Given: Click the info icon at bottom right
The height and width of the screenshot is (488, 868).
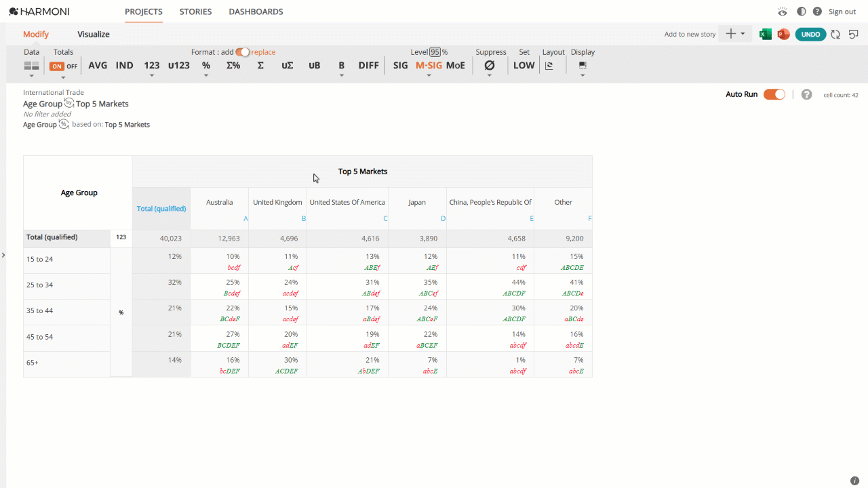Looking at the screenshot, I should [x=854, y=481].
